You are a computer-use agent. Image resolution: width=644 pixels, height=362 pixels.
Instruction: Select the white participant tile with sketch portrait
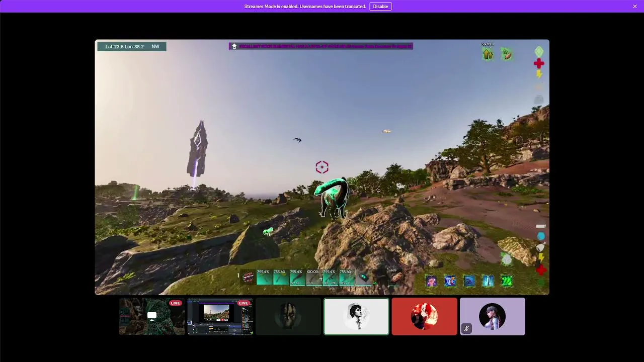coord(356,316)
